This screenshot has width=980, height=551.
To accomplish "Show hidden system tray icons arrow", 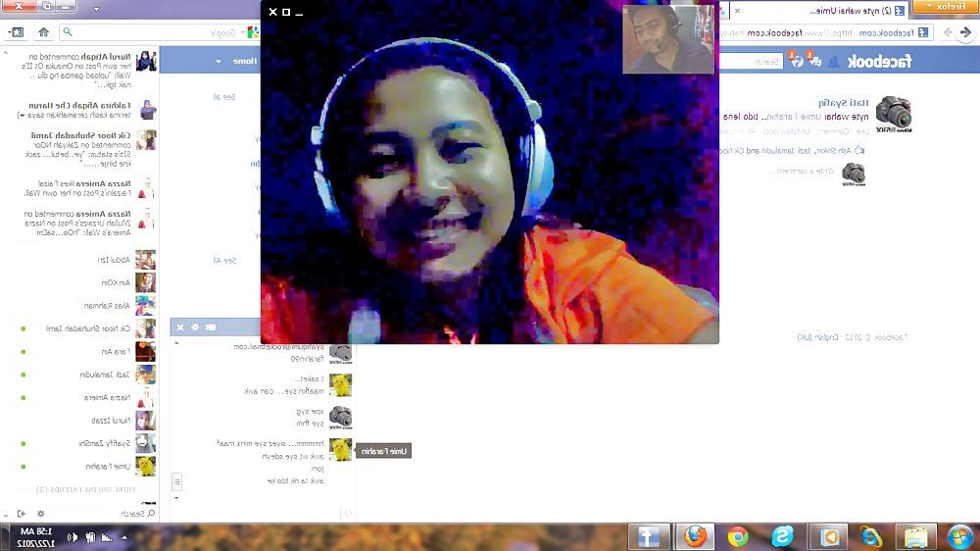I will point(124,537).
